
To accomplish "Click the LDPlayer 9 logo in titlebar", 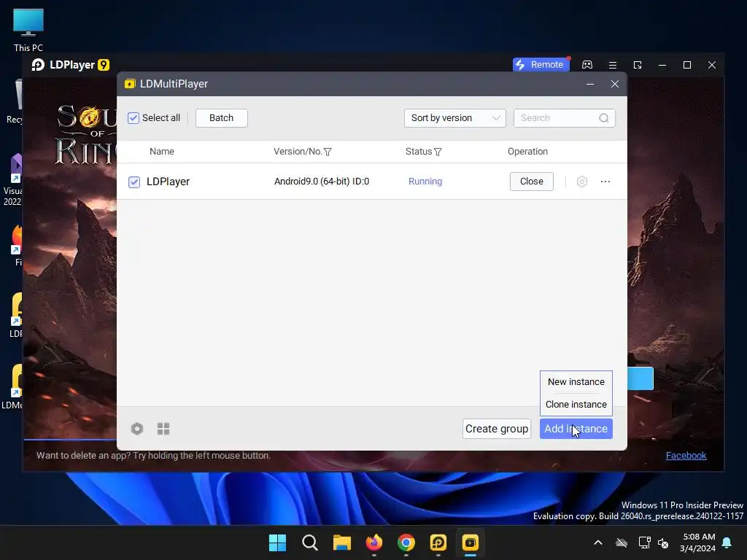I will (x=71, y=65).
